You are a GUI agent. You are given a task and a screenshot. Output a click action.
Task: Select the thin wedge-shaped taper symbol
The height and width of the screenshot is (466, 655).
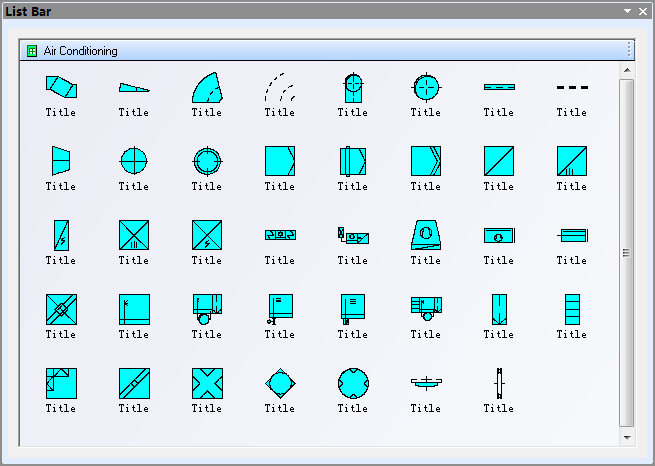133,88
